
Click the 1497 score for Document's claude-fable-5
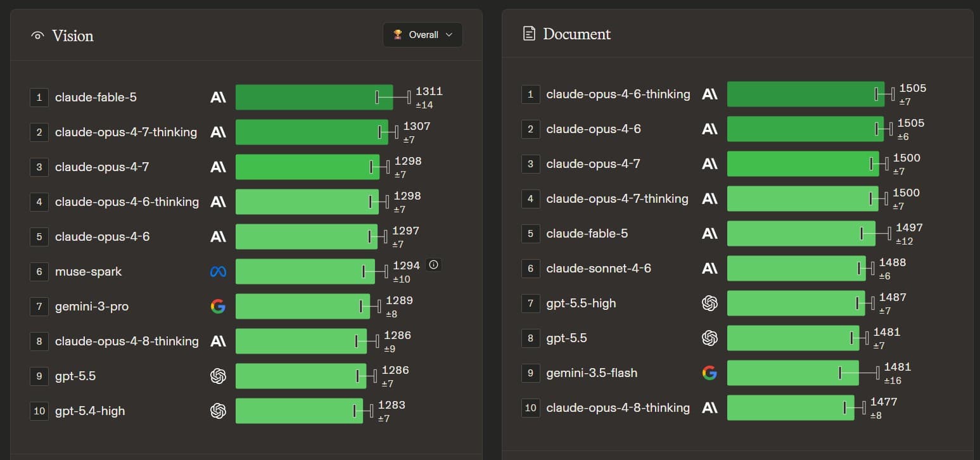click(909, 228)
